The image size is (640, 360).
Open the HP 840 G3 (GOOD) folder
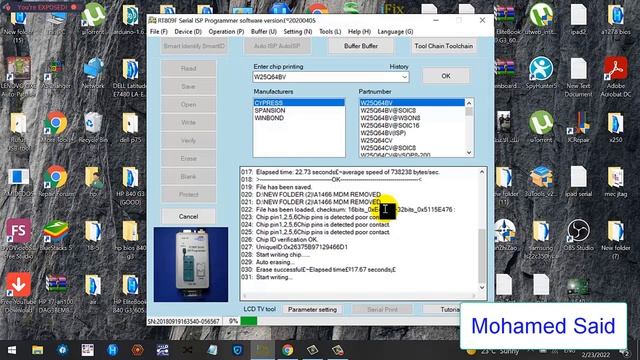[130, 184]
